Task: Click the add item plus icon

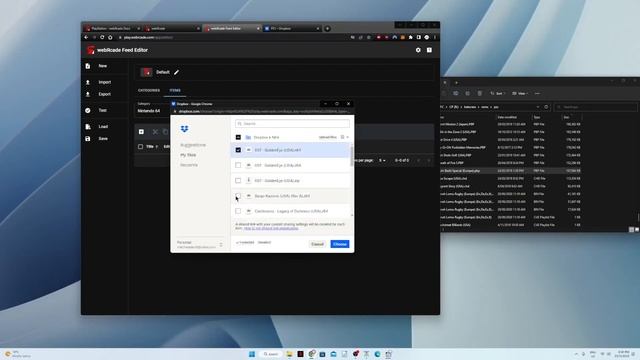Action: point(141,132)
